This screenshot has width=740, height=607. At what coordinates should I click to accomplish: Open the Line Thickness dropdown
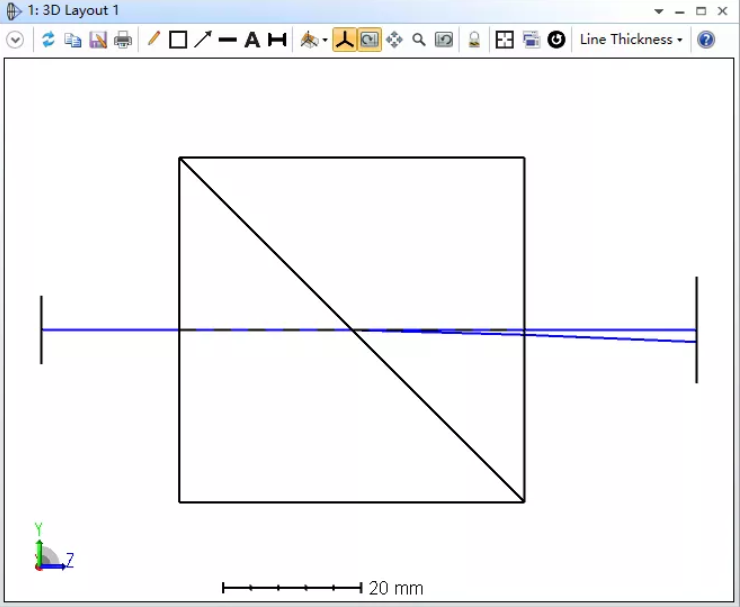coord(631,40)
